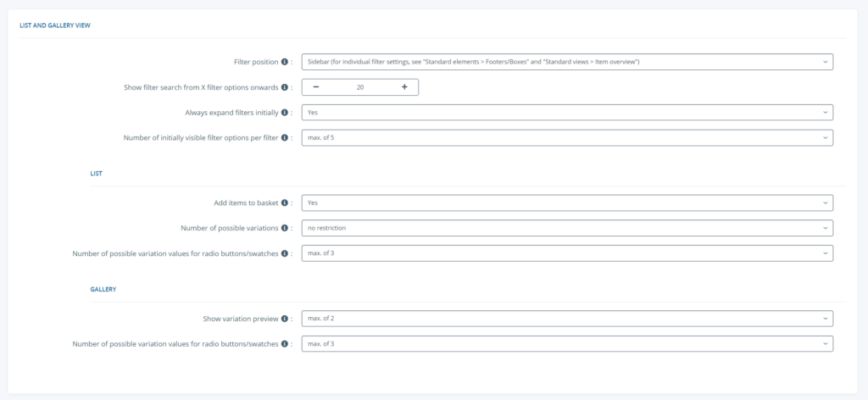Click info icon beside Filter position

(285, 62)
